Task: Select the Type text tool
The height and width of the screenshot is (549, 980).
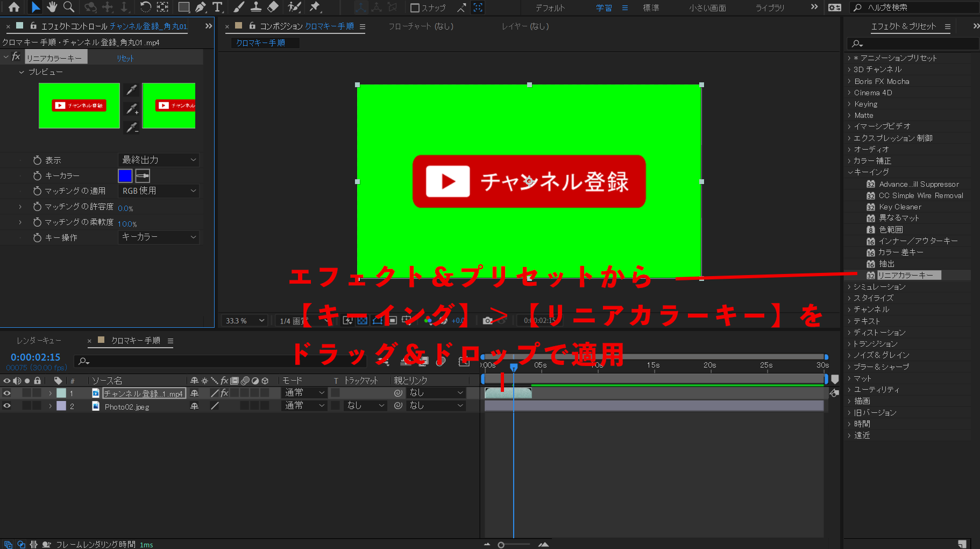Action: [217, 7]
